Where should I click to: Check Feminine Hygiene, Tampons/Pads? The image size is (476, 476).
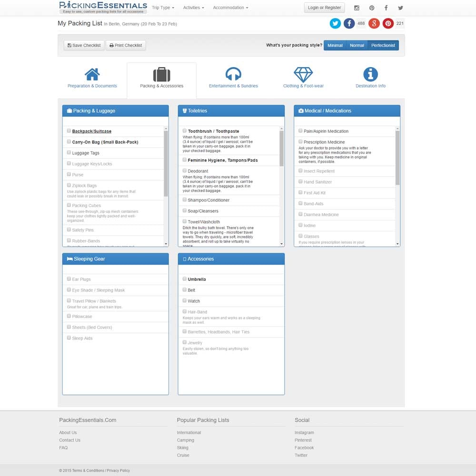coord(185,159)
